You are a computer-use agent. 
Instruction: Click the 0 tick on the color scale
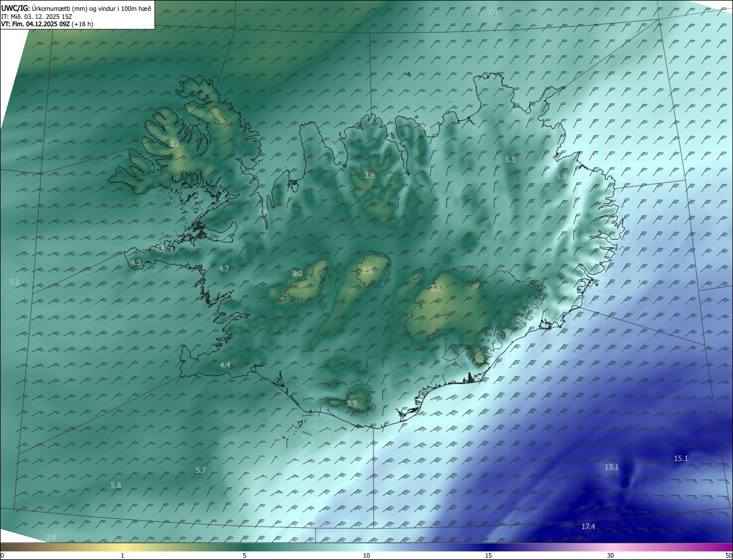pos(2,555)
